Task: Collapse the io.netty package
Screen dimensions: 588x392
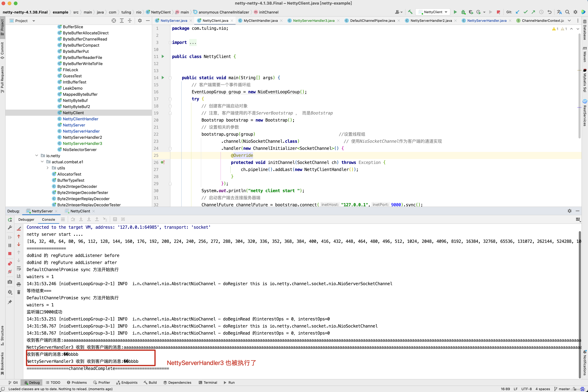Action: [x=37, y=155]
